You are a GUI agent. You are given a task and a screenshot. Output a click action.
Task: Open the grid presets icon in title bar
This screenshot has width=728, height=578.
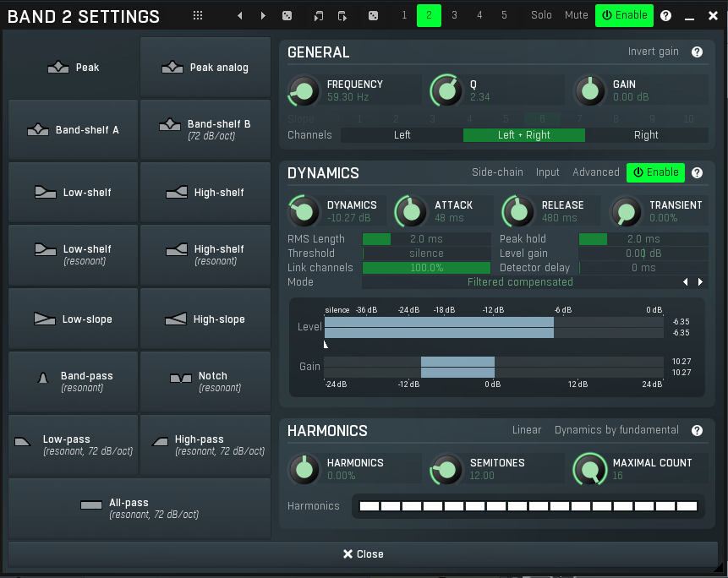tap(198, 15)
